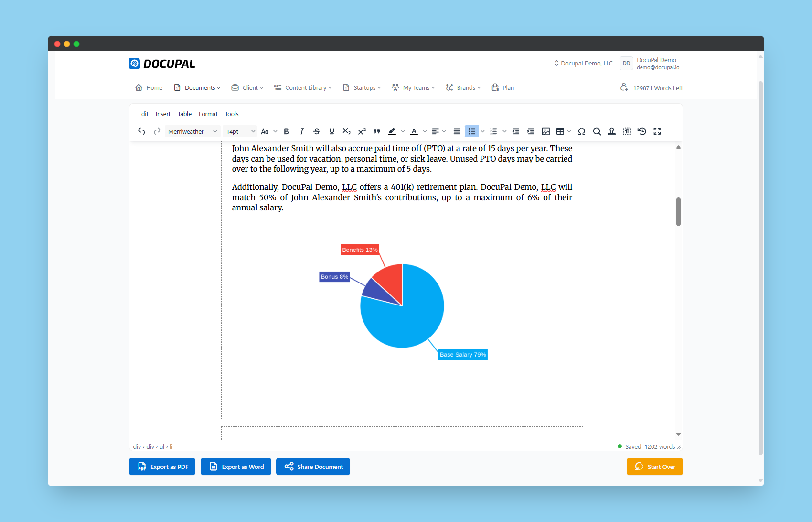The image size is (812, 522).
Task: Open the Format menu
Action: pyautogui.click(x=208, y=114)
